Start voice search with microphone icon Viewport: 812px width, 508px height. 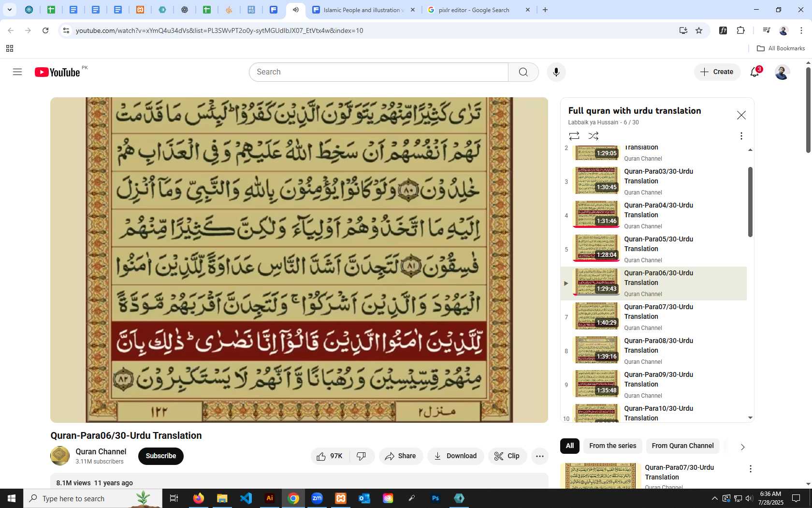click(556, 72)
